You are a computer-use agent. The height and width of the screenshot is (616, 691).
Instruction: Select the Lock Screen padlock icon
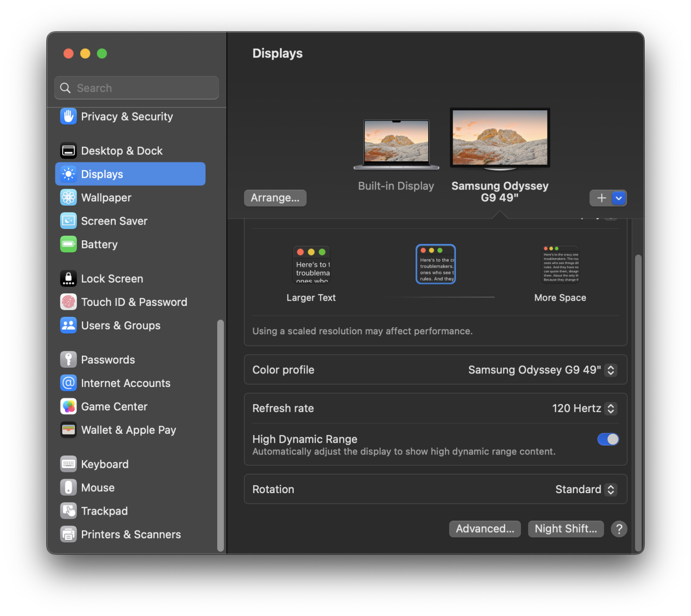coord(68,279)
